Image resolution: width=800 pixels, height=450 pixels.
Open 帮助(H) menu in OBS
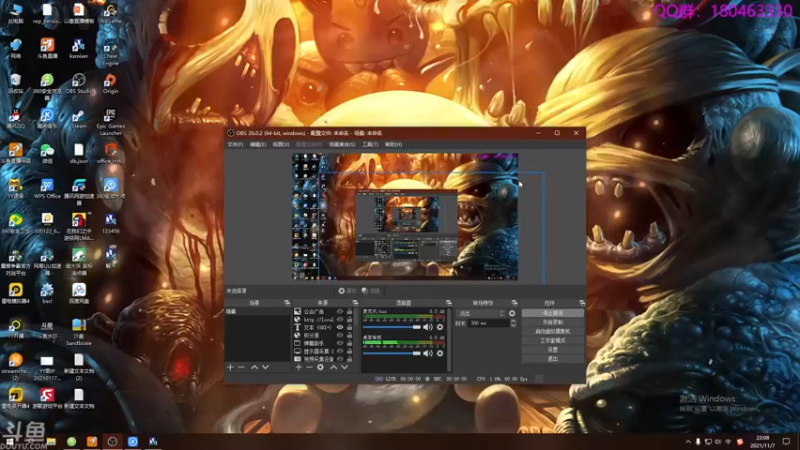393,144
